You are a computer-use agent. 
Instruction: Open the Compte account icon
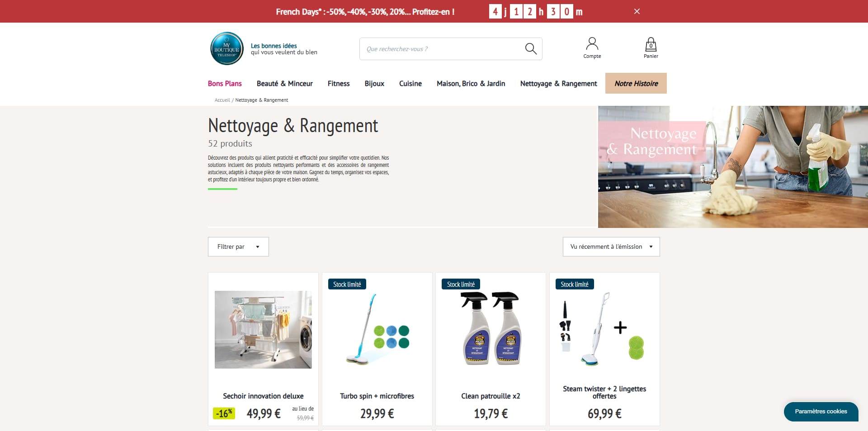click(x=592, y=48)
